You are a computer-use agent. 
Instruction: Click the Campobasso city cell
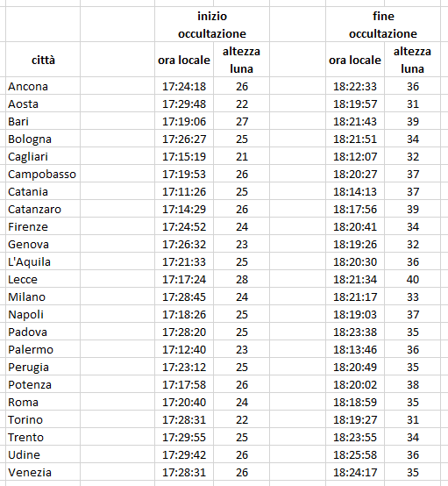(43, 174)
